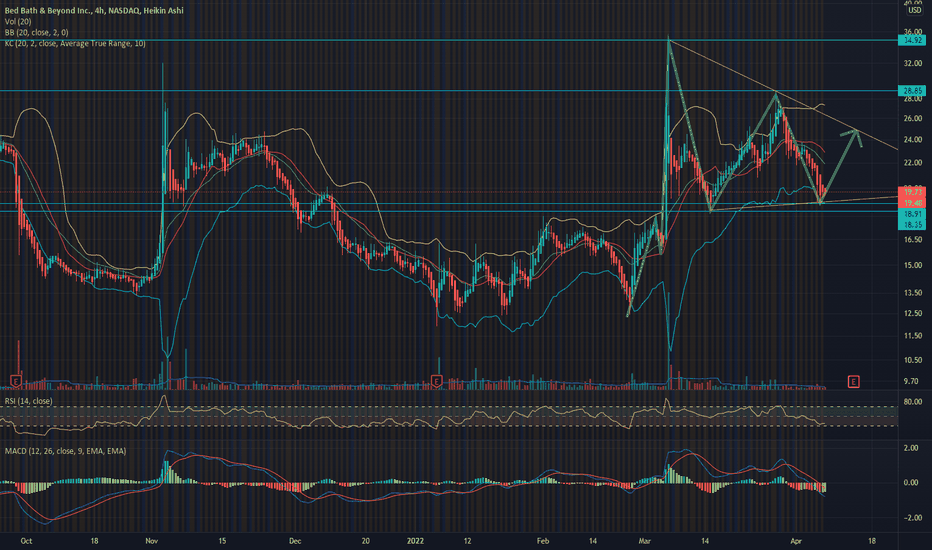The height and width of the screenshot is (550, 932).
Task: Select the MACD (12, 26, close, 9) label
Action: (x=65, y=451)
